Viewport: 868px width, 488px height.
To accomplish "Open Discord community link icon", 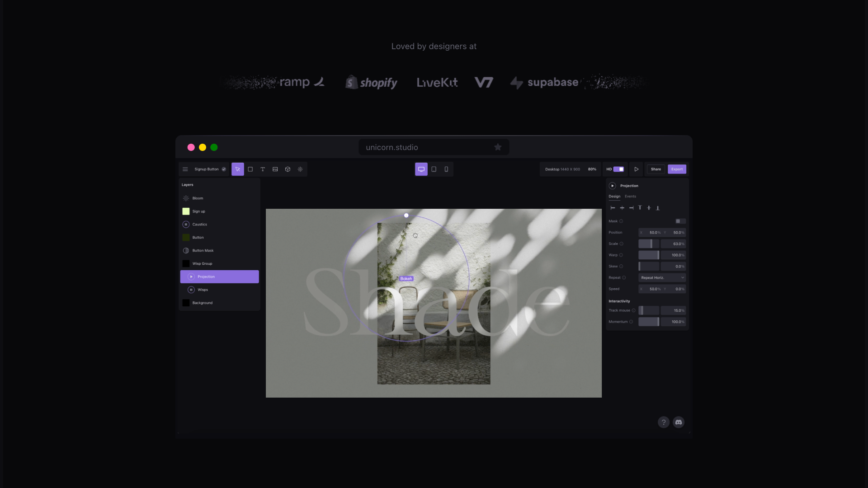I will click(x=678, y=422).
